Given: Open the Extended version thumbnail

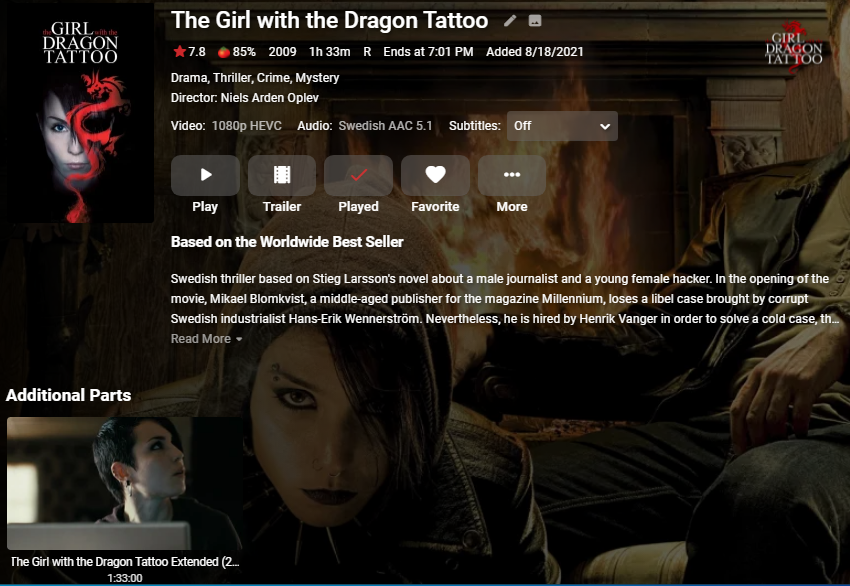Looking at the screenshot, I should [125, 484].
